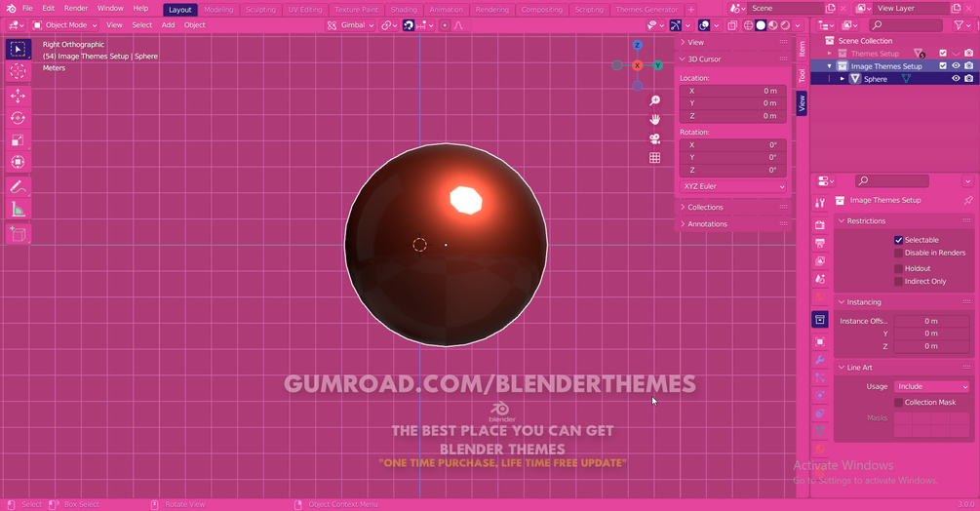Enable the Holdout checkbox

pyautogui.click(x=898, y=268)
